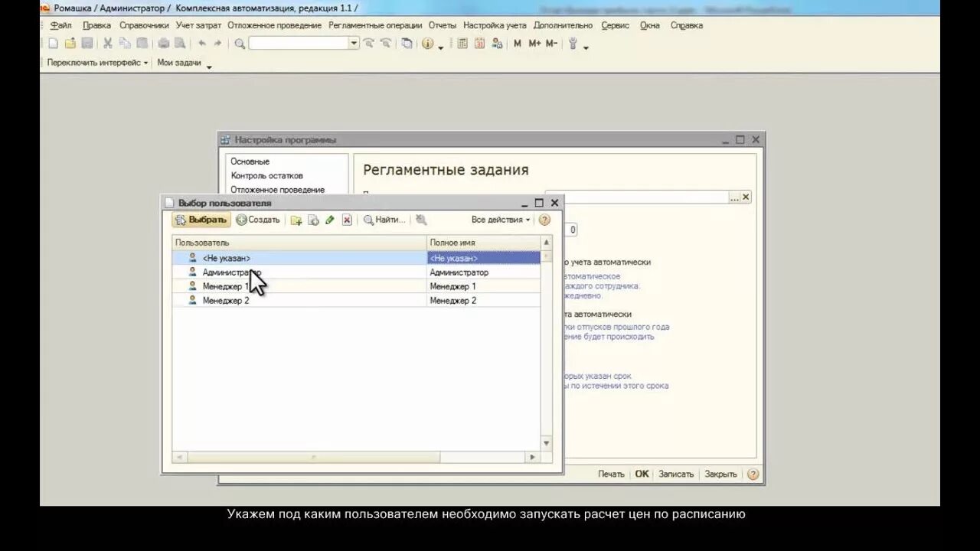Click the Полное имя column header
The width and height of the screenshot is (980, 551).
point(483,243)
